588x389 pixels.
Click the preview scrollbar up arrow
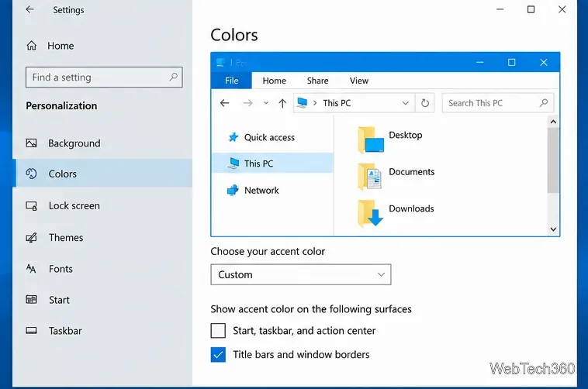(553, 122)
